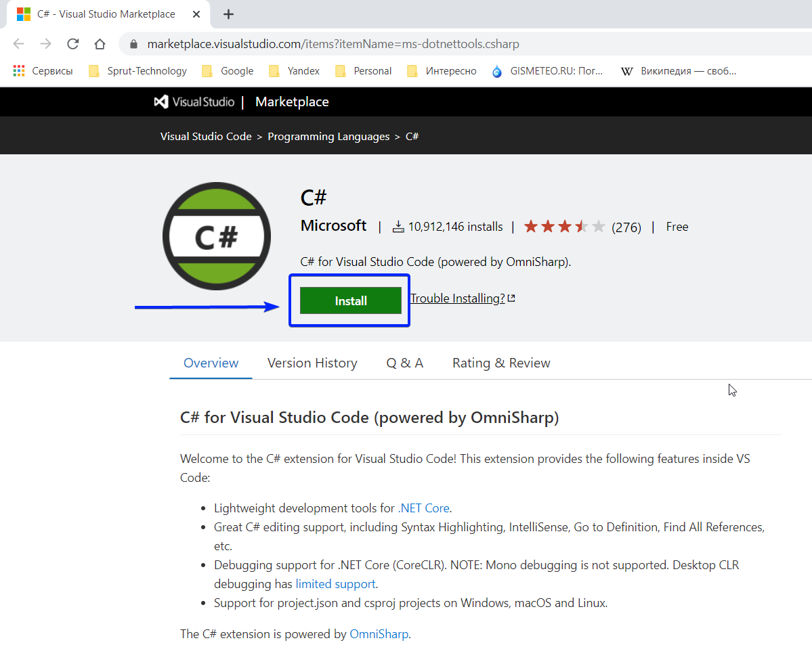Image resolution: width=812 pixels, height=649 pixels.
Task: Click the installs download icon
Action: coord(398,226)
